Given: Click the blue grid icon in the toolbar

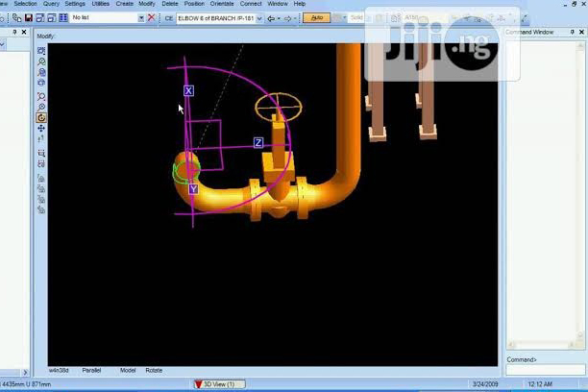Looking at the screenshot, I should pyautogui.click(x=63, y=17).
